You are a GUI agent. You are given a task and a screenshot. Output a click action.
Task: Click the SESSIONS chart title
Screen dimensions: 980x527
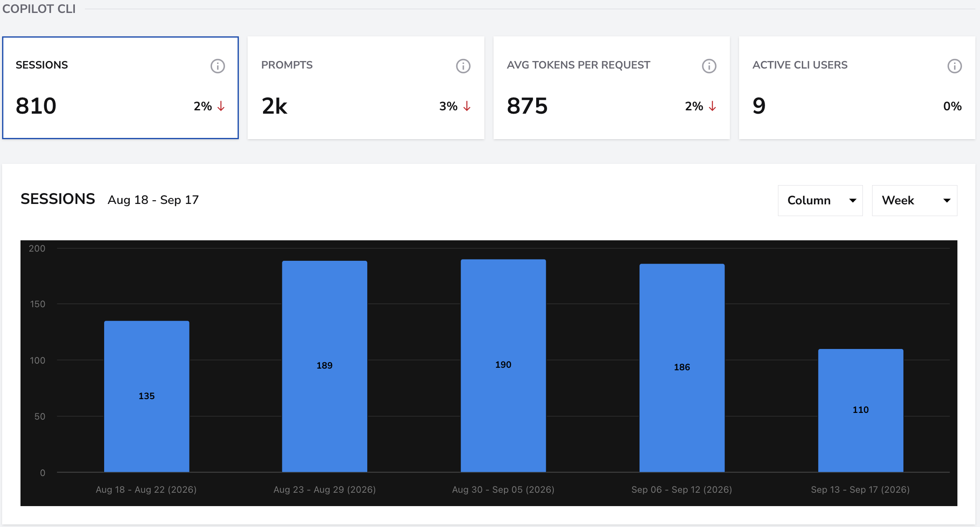tap(58, 199)
